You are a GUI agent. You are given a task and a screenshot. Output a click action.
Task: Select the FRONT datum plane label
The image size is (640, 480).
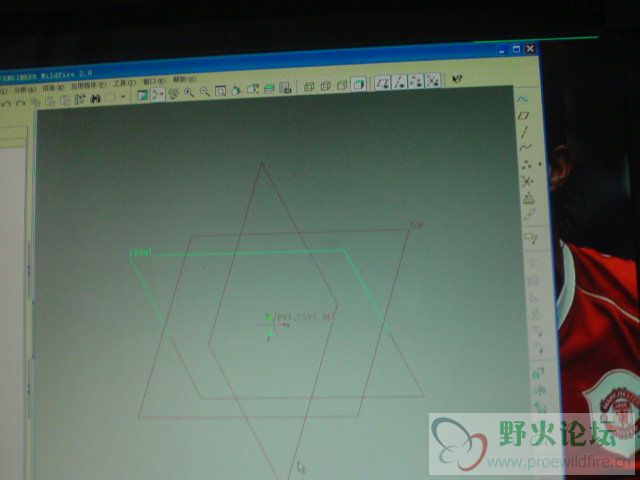click(x=141, y=253)
